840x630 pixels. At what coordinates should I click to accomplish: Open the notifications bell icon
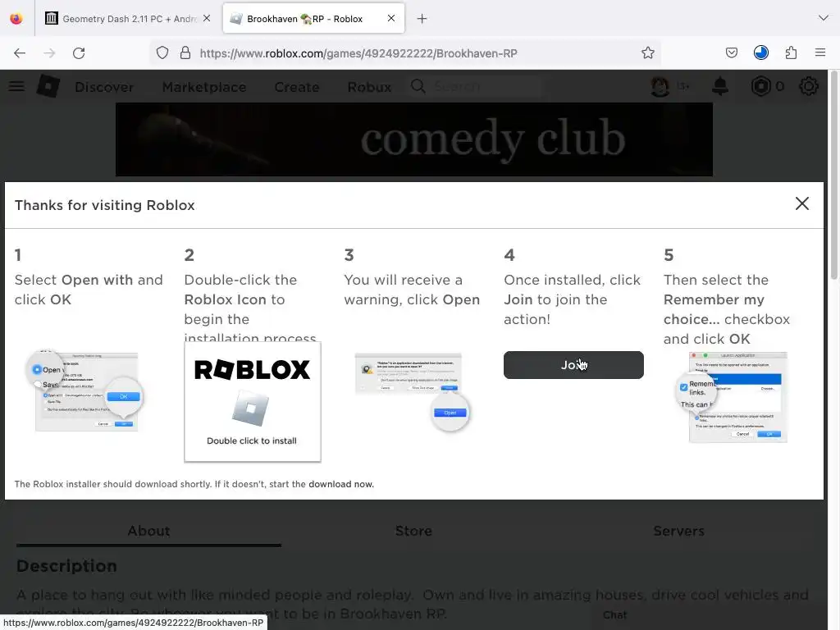click(x=720, y=85)
